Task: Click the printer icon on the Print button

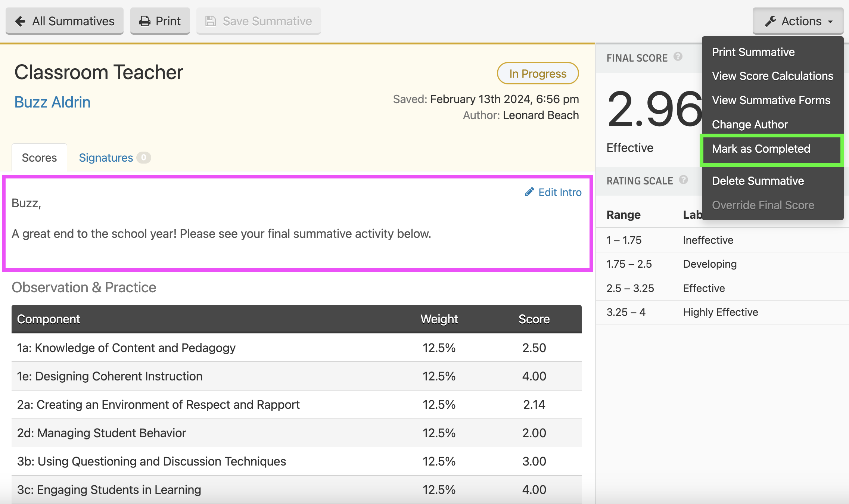Action: tap(145, 21)
